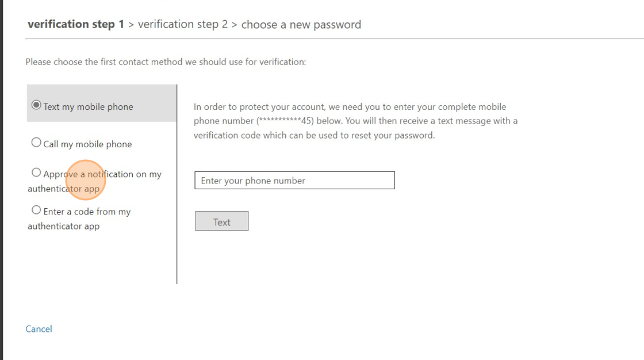Select the Text my mobile phone radio button

click(x=36, y=105)
